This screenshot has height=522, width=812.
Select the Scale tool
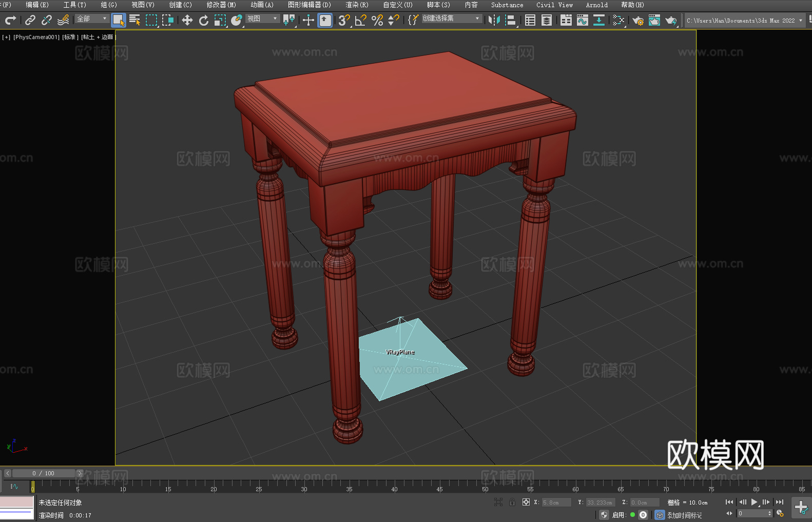point(220,20)
